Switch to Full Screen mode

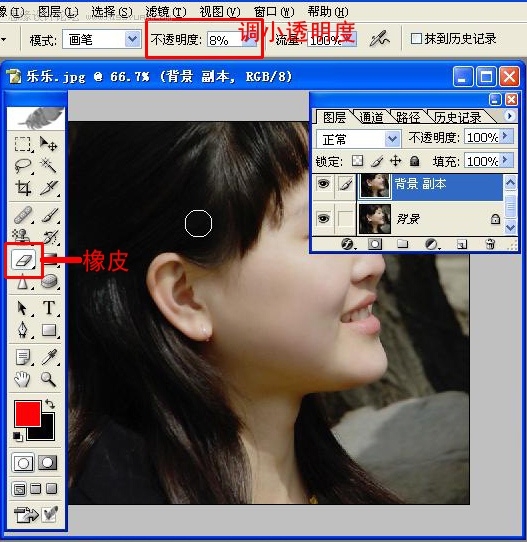pyautogui.click(x=51, y=489)
